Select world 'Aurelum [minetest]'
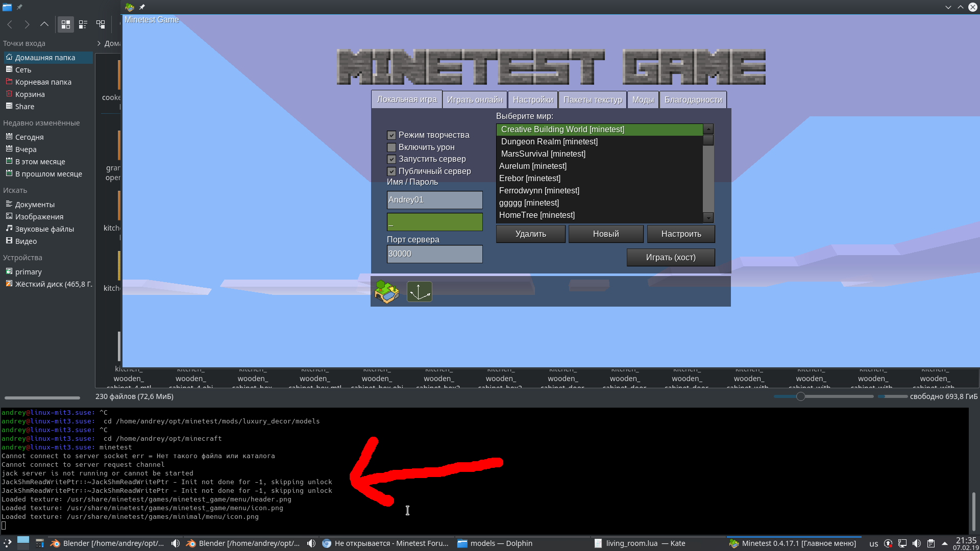This screenshot has height=551, width=980. click(x=599, y=166)
